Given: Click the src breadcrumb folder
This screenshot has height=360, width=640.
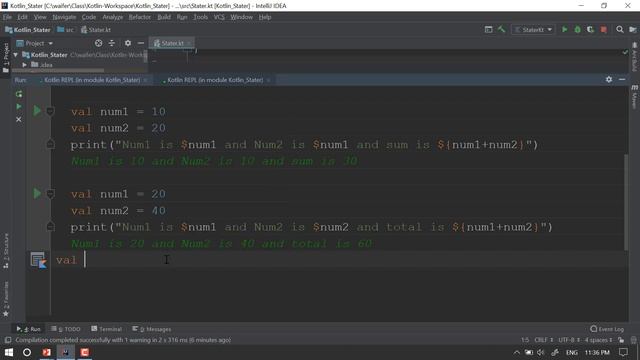Looking at the screenshot, I should (66, 30).
